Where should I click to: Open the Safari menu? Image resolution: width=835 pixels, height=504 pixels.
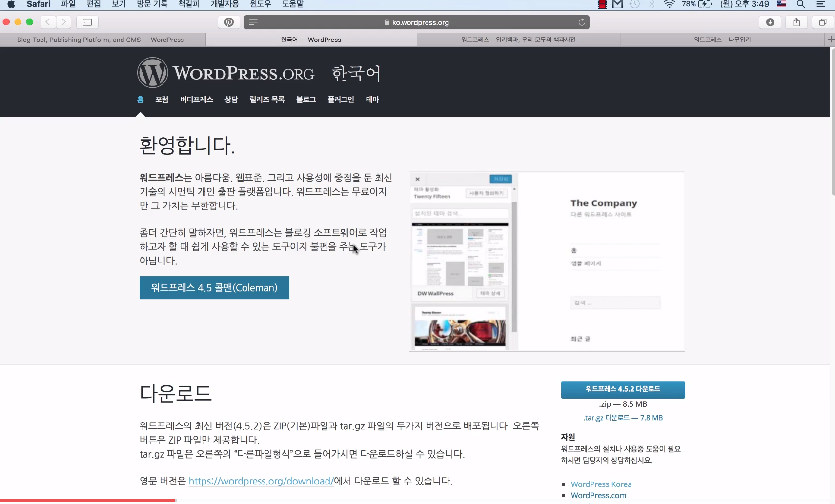pos(39,4)
